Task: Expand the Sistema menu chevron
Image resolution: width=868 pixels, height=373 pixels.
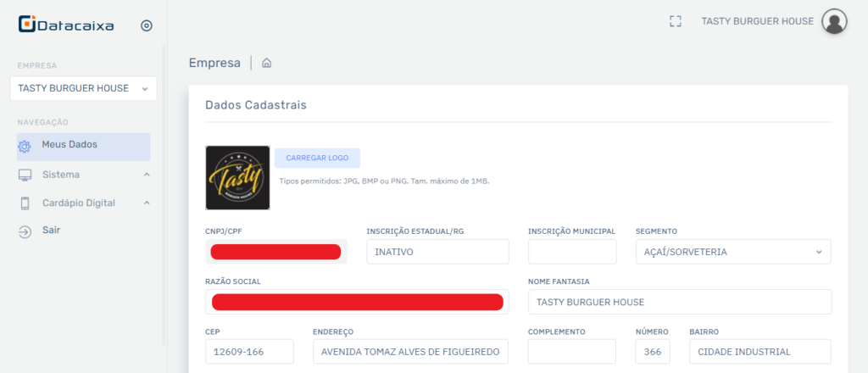Action: [146, 175]
